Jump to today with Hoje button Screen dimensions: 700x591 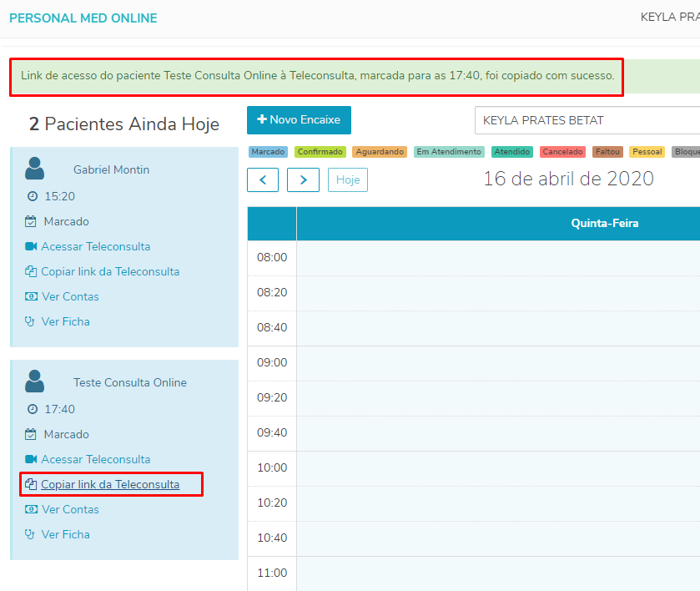point(348,180)
